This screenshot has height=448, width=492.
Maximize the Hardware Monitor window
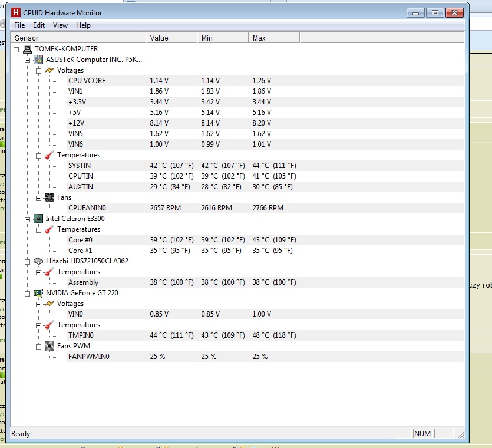coord(435,13)
